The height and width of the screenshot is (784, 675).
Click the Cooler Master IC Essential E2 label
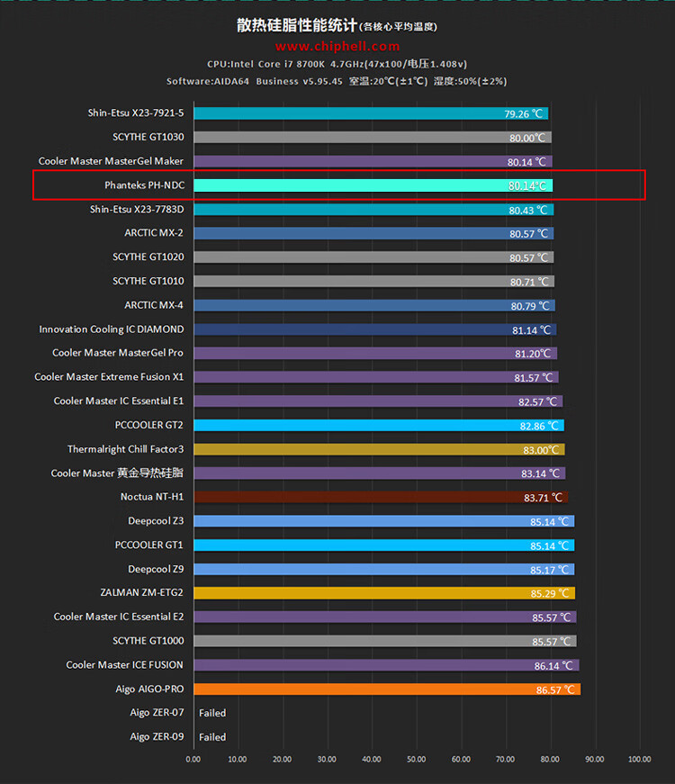coord(119,617)
